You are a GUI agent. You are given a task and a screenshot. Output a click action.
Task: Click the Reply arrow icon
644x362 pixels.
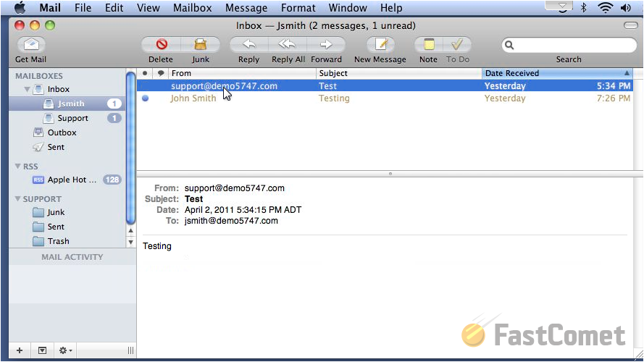click(x=249, y=44)
